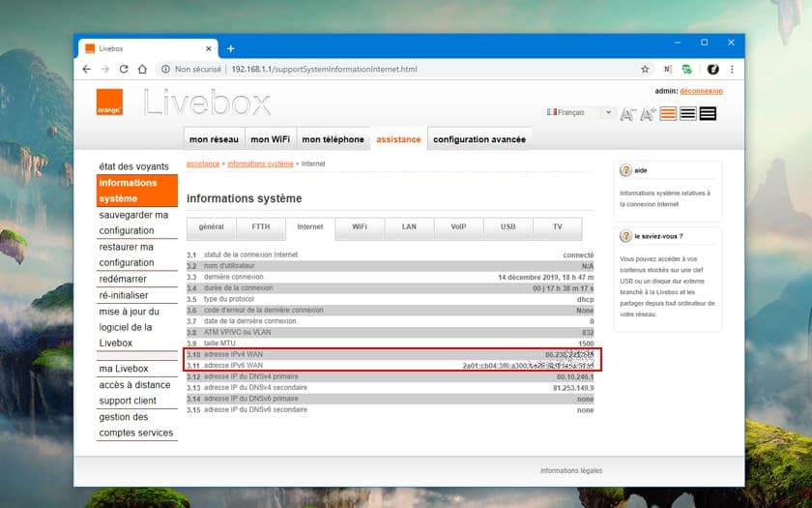This screenshot has width=812, height=508.
Task: Click the VLAN value '832'
Action: (588, 333)
